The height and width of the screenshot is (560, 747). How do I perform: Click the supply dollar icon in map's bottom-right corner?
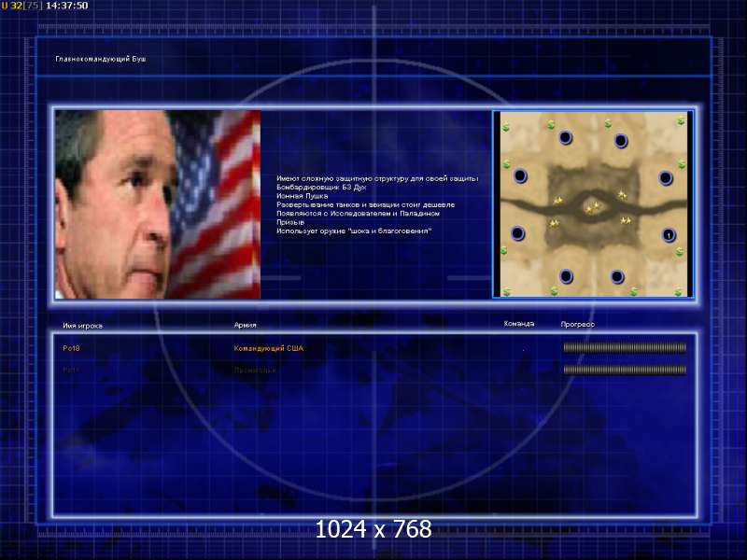(679, 291)
